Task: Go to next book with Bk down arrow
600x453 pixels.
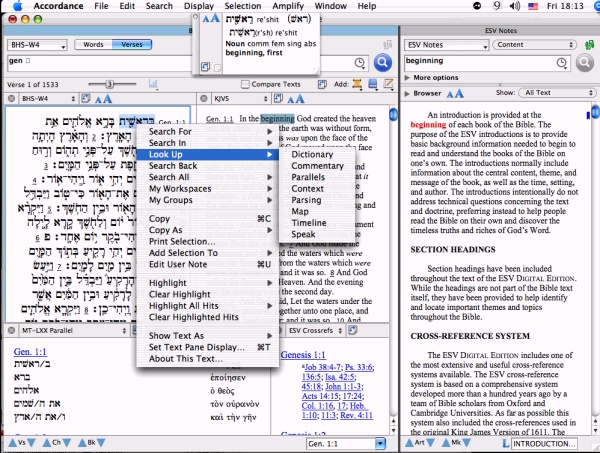Action: (x=101, y=443)
